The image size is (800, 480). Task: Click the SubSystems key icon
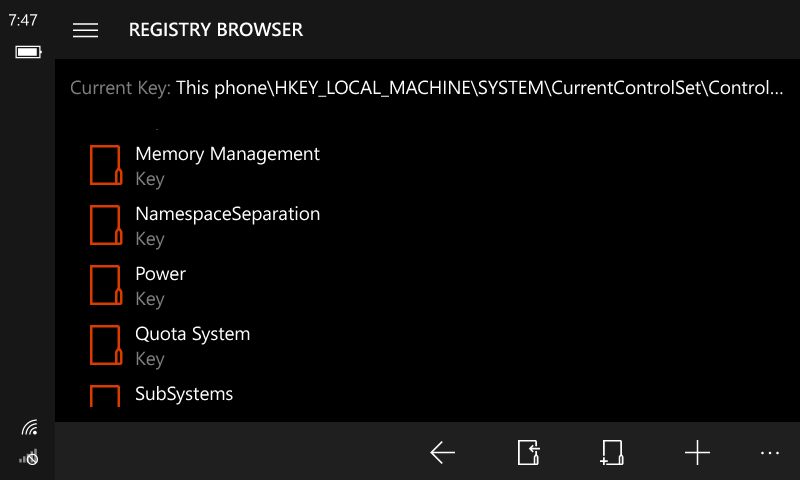pos(105,396)
